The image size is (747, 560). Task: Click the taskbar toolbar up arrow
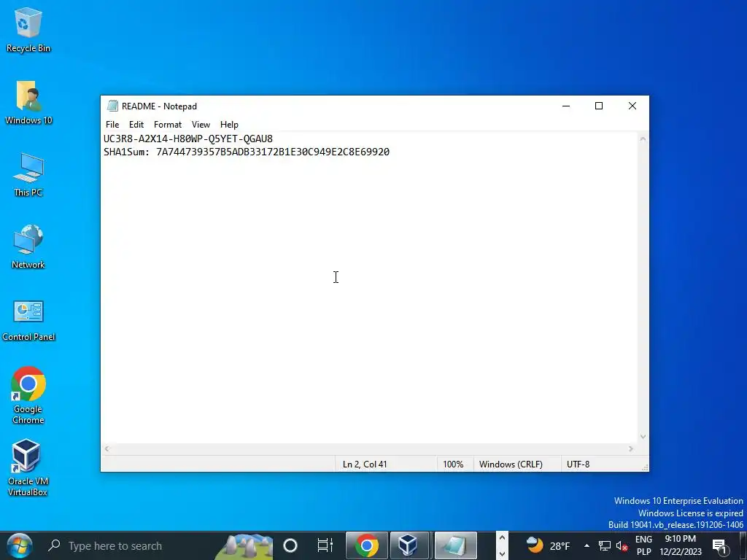pyautogui.click(x=502, y=538)
